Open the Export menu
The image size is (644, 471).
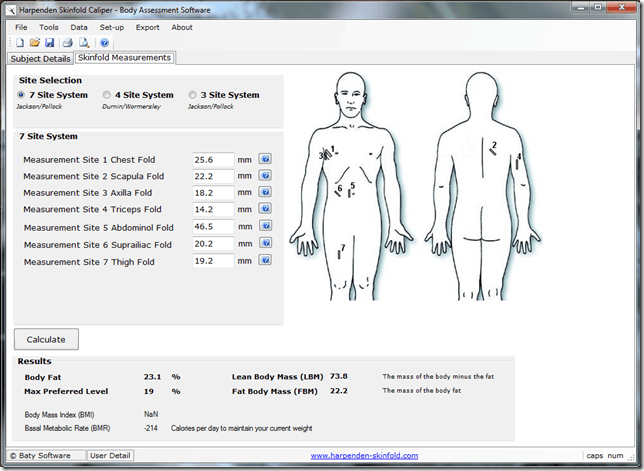[147, 27]
